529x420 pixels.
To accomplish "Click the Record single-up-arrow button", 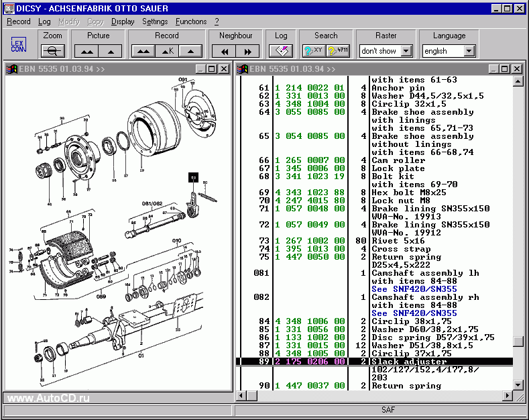I will (x=190, y=51).
